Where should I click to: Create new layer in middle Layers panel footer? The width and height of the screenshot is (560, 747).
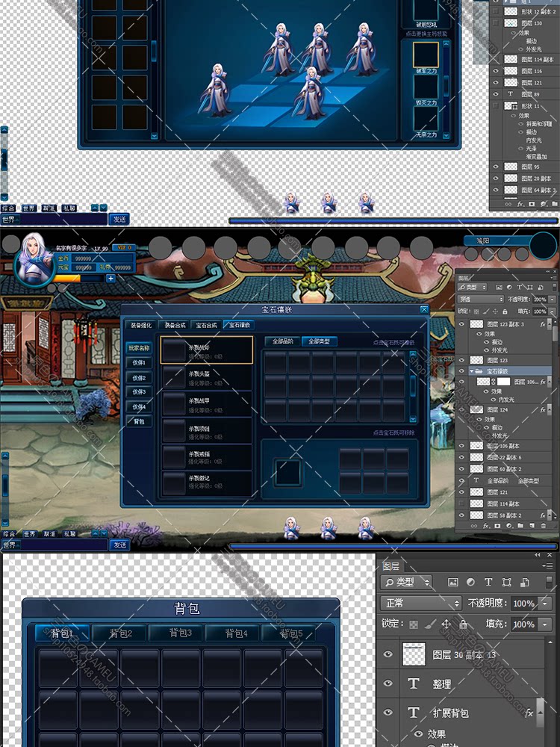[x=532, y=526]
